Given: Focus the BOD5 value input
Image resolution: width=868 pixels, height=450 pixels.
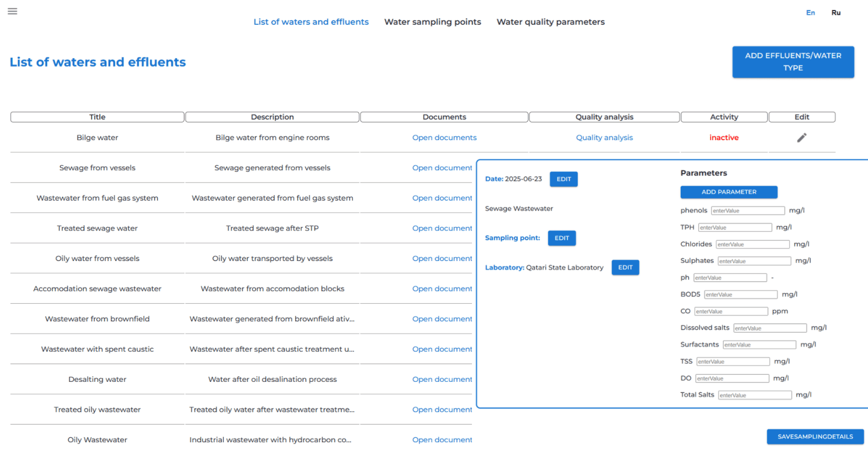Looking at the screenshot, I should tap(741, 294).
